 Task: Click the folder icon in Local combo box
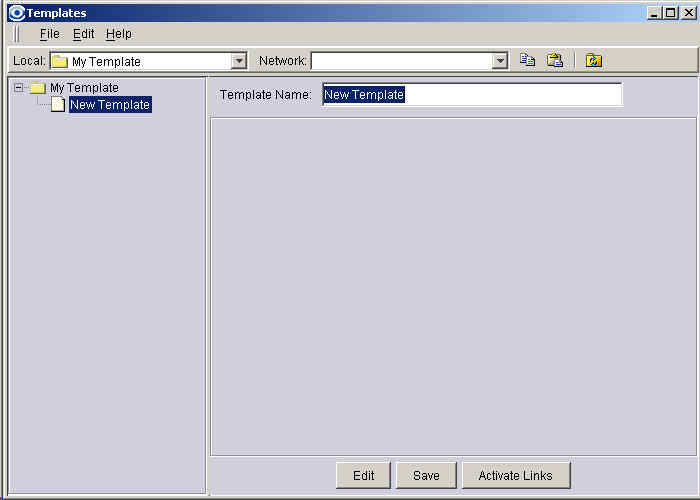(x=59, y=61)
